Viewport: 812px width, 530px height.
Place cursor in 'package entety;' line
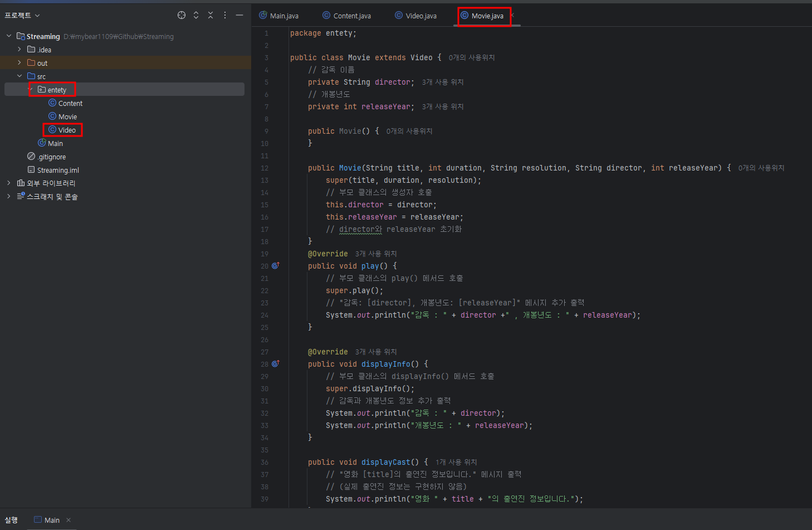[x=323, y=33]
